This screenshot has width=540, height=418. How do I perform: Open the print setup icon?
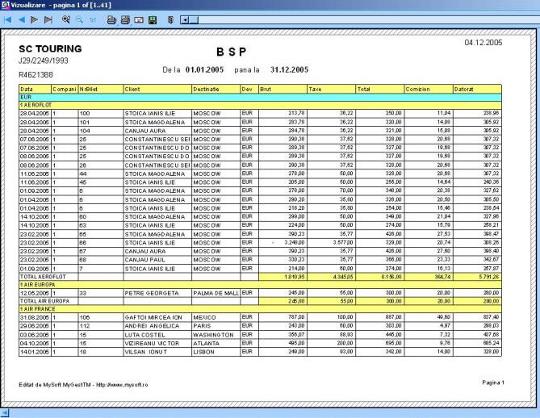125,20
